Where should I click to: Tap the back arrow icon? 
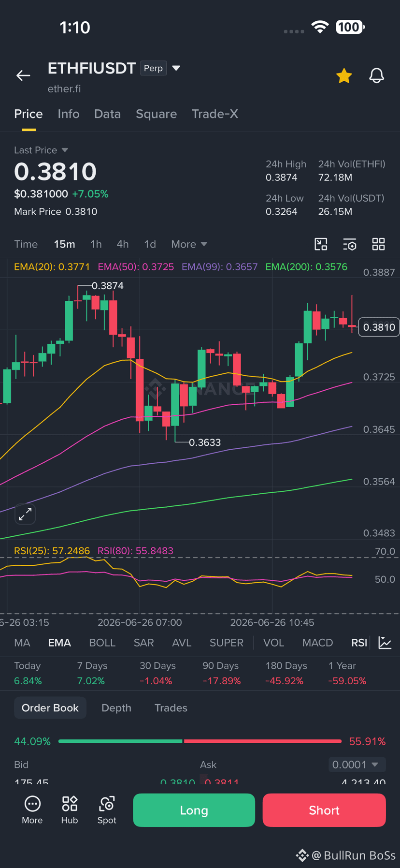pos(23,75)
